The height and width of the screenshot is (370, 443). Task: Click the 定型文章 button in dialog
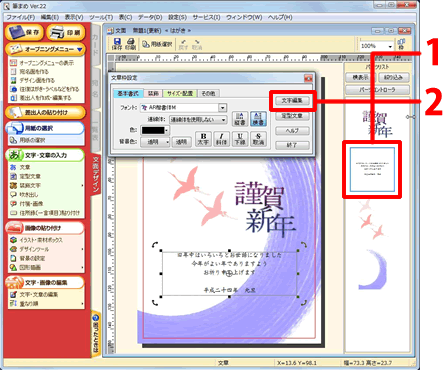(292, 116)
